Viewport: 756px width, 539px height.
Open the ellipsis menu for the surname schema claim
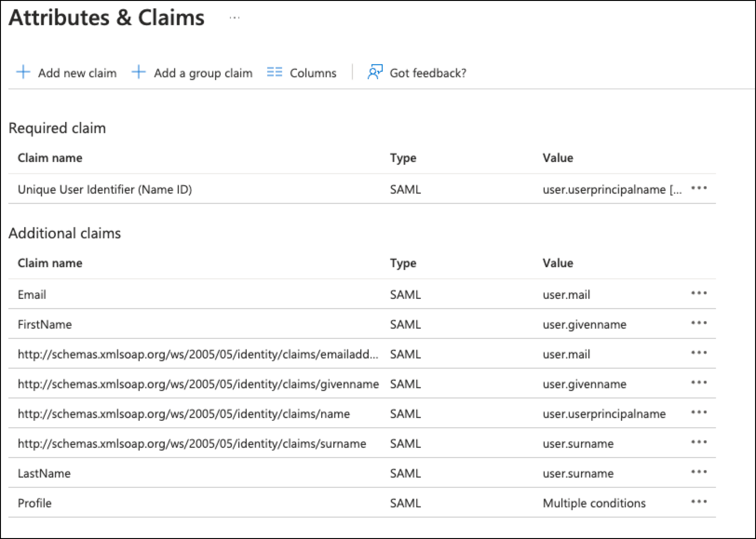(x=698, y=442)
